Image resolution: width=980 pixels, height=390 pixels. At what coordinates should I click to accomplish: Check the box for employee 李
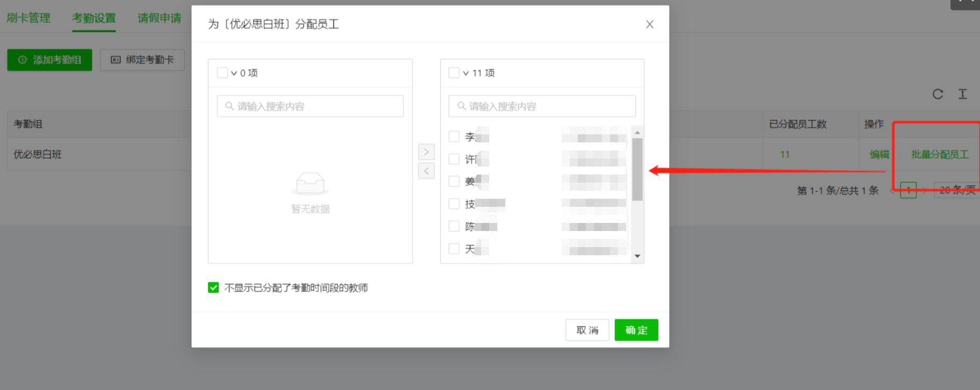pos(454,136)
